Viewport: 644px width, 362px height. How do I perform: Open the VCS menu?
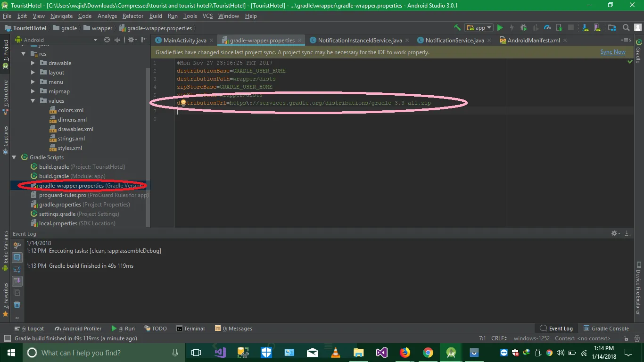point(207,16)
